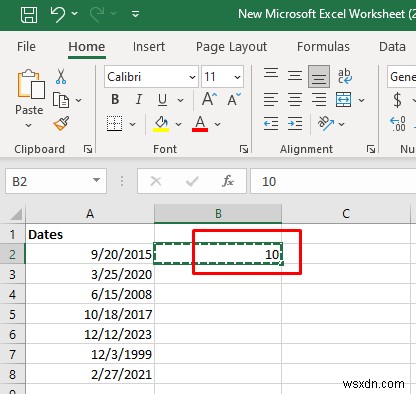Viewport: 416px width, 394px height.
Task: Click Align Left icon
Action: tap(271, 100)
